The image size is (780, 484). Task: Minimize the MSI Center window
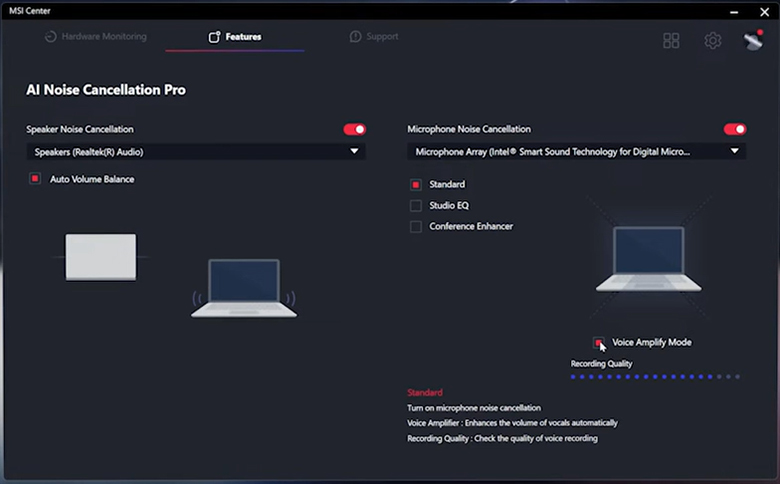(x=734, y=11)
